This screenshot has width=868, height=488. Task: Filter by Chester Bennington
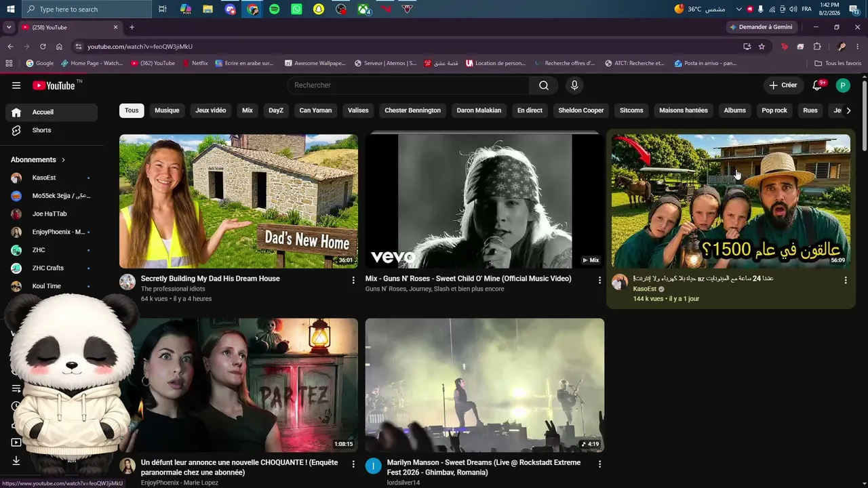pyautogui.click(x=412, y=110)
